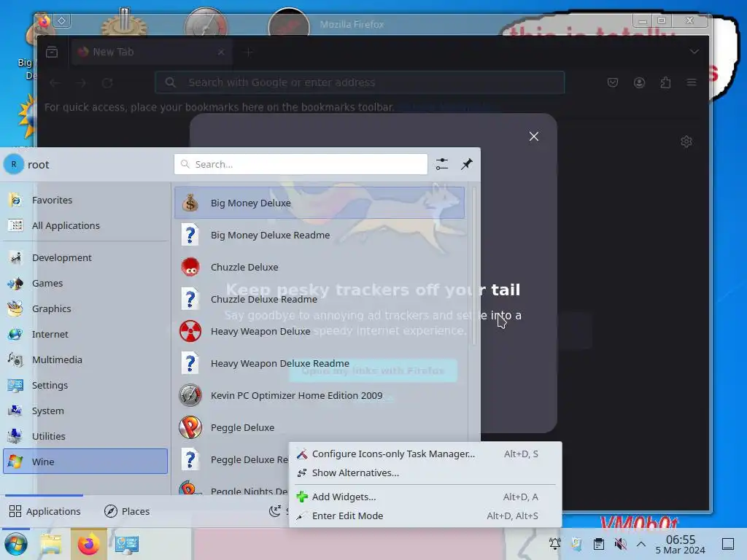Open the Firefox account icon

pos(639,82)
